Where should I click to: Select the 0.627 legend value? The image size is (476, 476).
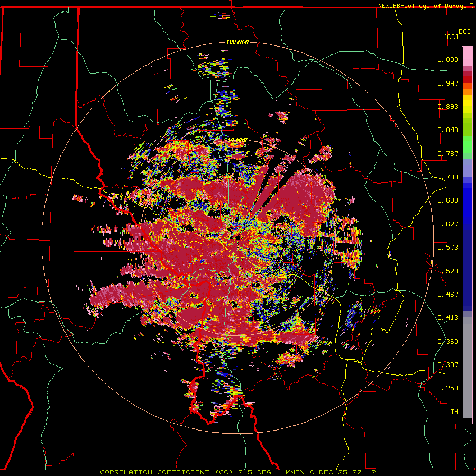448,224
